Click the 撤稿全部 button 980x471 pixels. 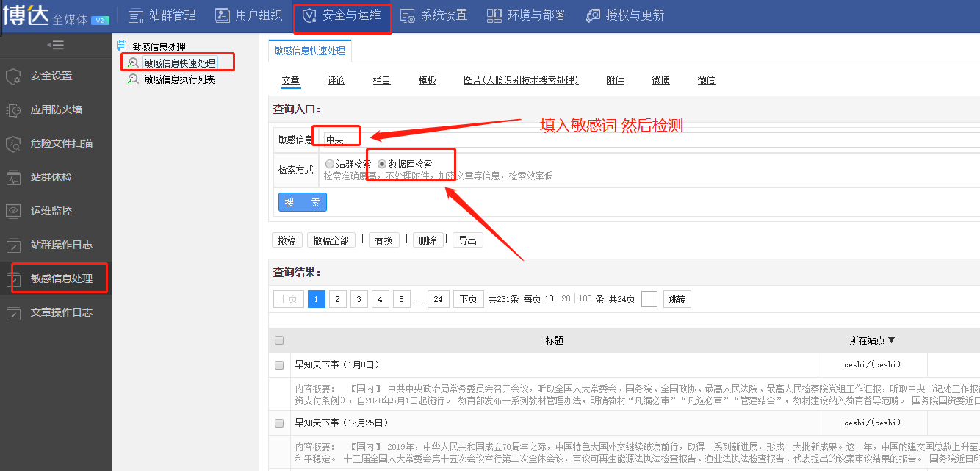point(331,240)
